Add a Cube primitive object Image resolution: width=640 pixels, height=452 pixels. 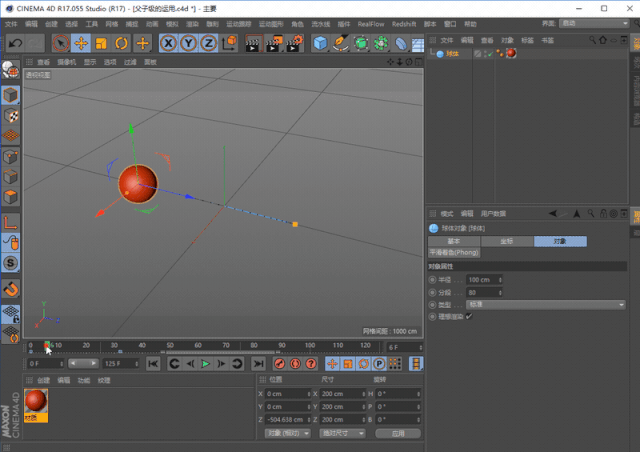click(x=320, y=43)
